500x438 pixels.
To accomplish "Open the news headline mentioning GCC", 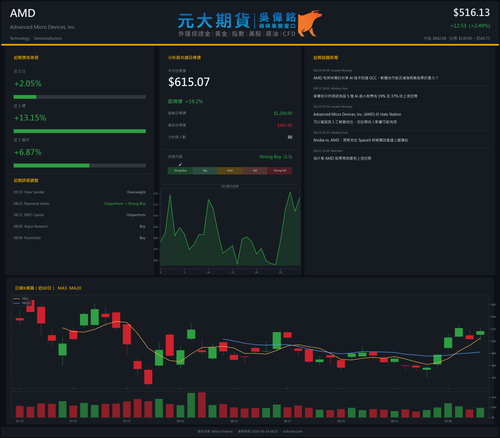I will pos(376,78).
